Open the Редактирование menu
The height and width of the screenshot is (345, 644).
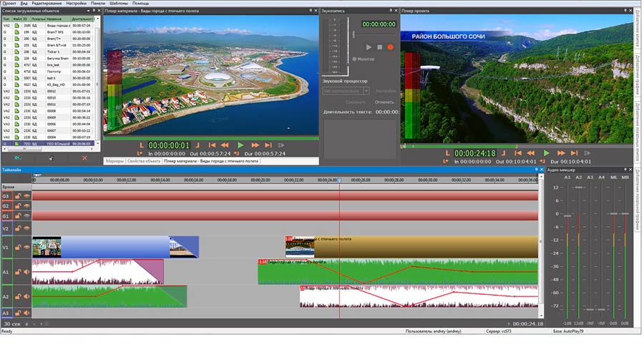[47, 3]
